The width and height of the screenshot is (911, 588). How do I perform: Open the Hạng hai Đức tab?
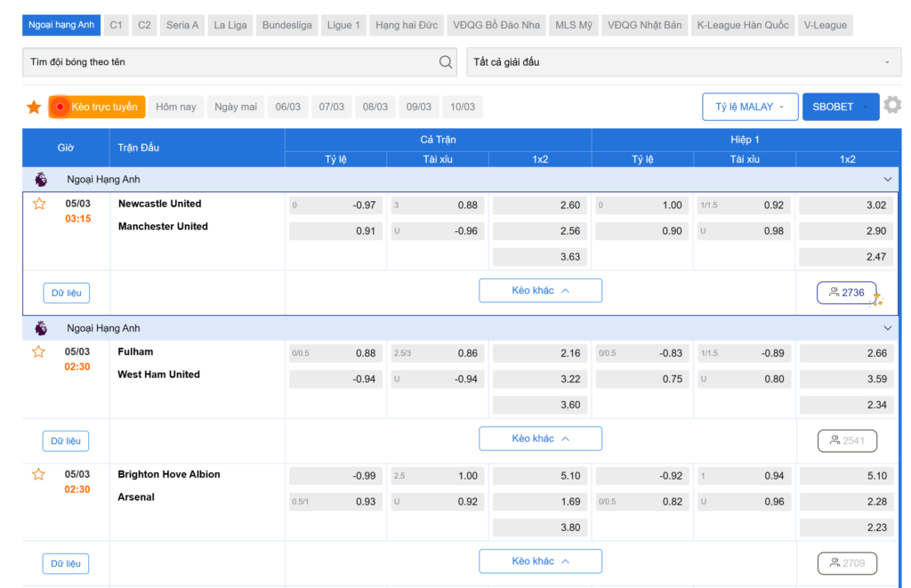click(407, 25)
